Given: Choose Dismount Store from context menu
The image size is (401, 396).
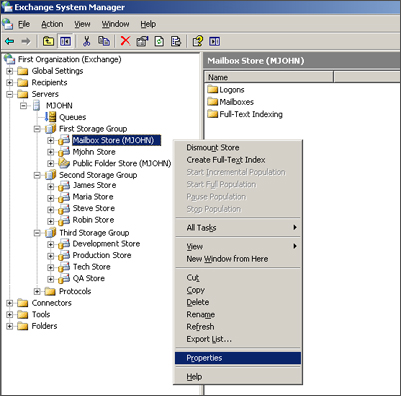Looking at the screenshot, I should tap(238, 148).
